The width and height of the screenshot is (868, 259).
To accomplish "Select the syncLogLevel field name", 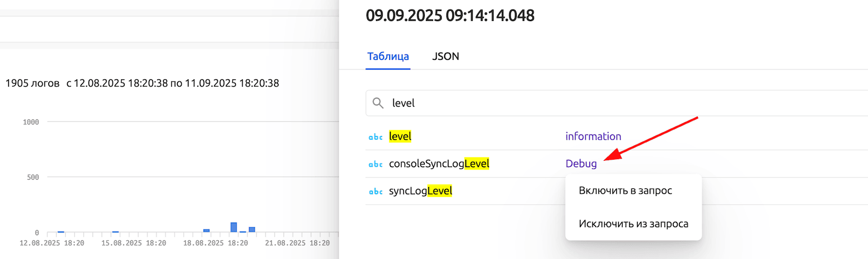I will (x=420, y=191).
